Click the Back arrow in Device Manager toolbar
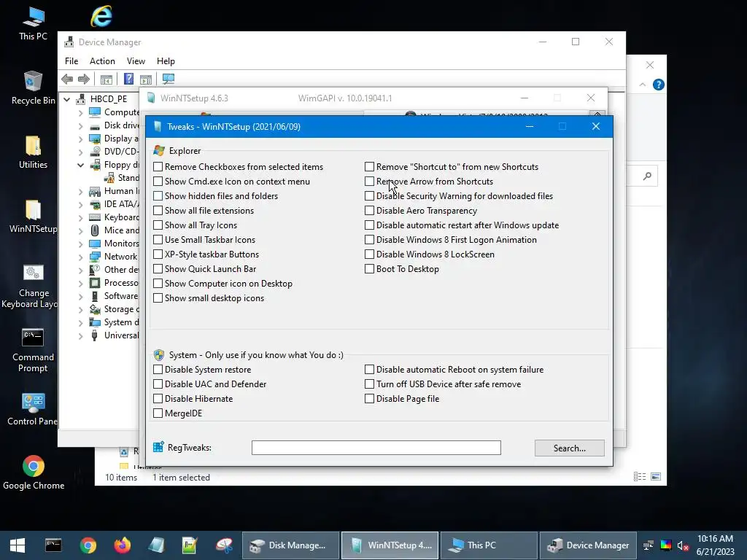This screenshot has height=560, width=747. click(x=67, y=79)
